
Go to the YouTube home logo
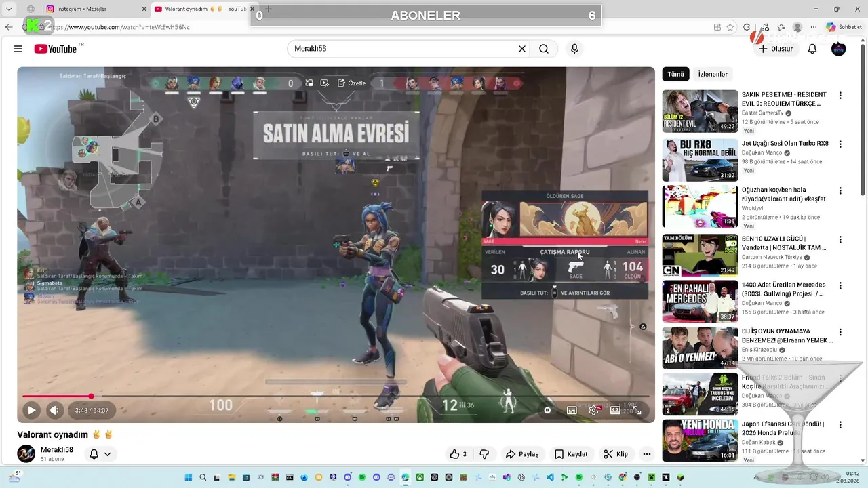coord(56,49)
